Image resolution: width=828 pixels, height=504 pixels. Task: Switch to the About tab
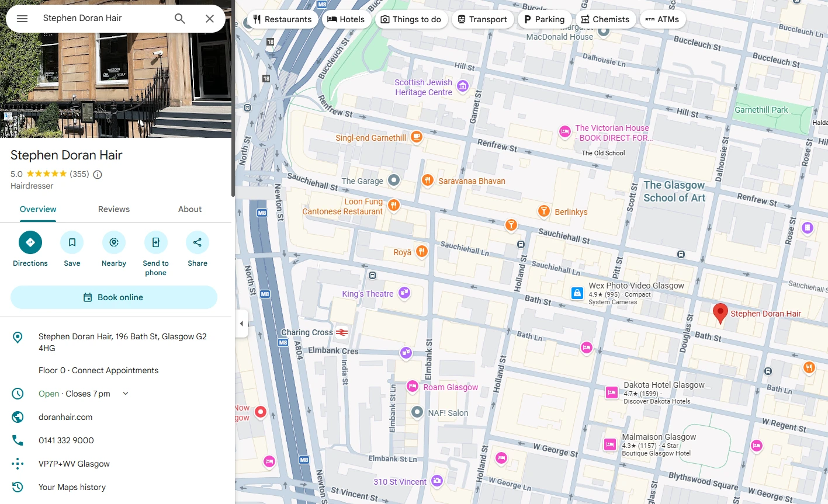[x=190, y=209]
